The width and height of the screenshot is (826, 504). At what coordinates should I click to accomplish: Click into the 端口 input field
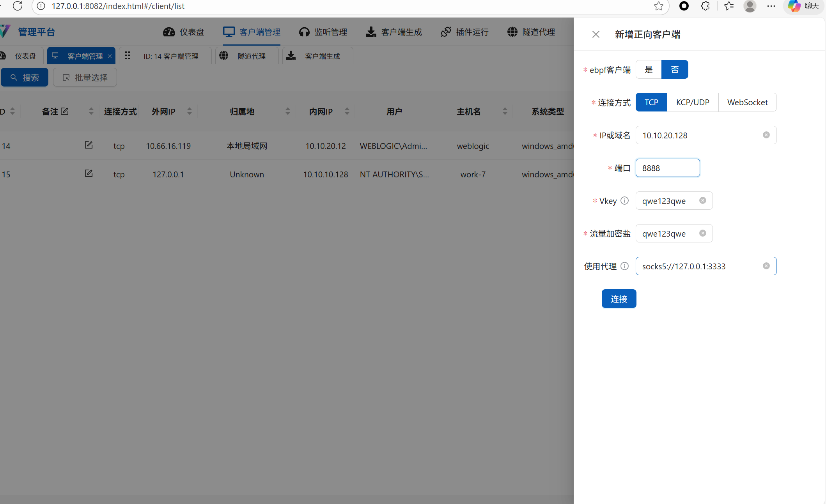click(667, 168)
